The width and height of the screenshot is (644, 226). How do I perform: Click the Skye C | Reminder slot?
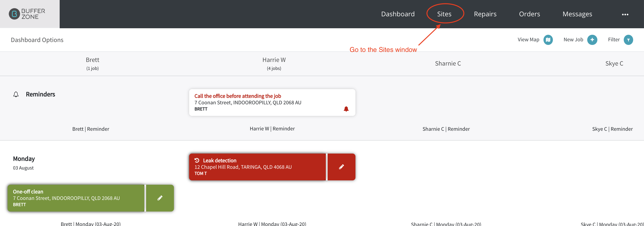pyautogui.click(x=612, y=129)
